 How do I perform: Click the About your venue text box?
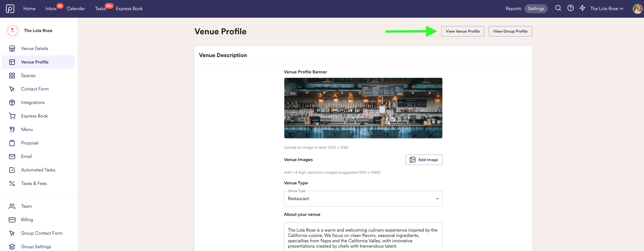pyautogui.click(x=363, y=237)
